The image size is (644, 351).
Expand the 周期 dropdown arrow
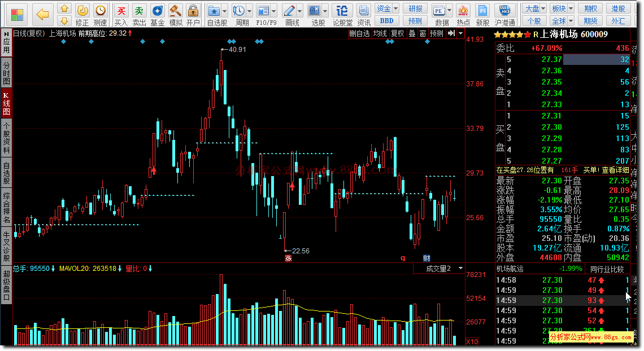pyautogui.click(x=249, y=11)
